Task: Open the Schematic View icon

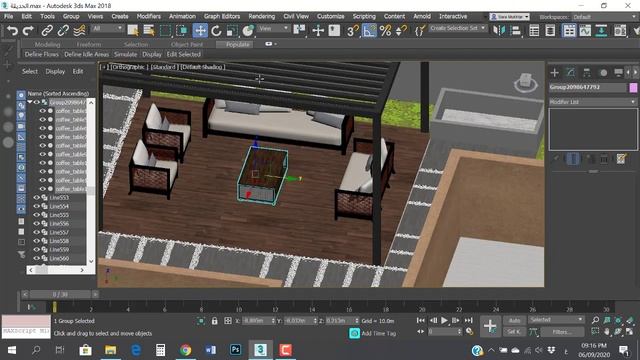Action: (601, 31)
